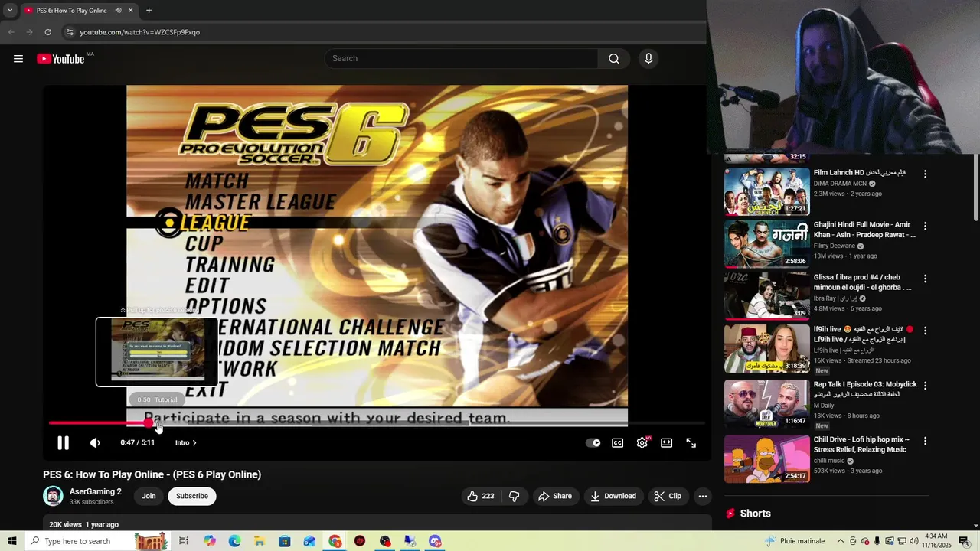Join the AserGaming 2 channel
The image size is (980, 551).
click(x=149, y=496)
